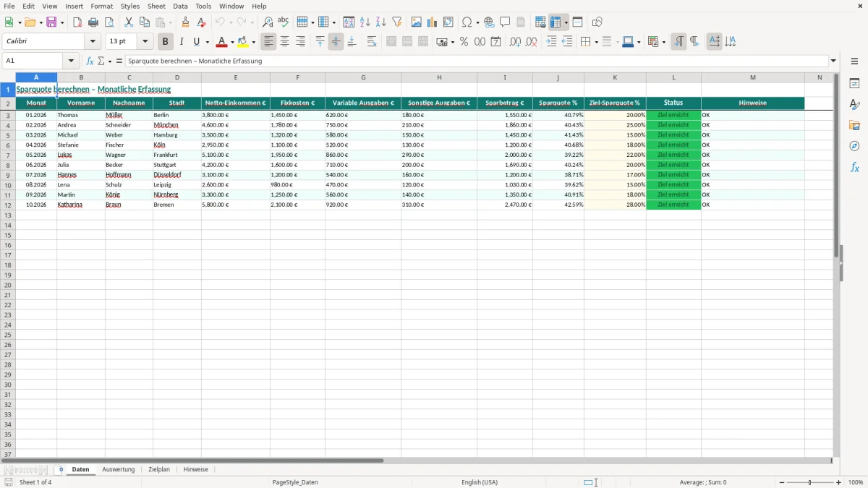Open the sidebar Functions panel
Screen dimensions: 868x488
tap(854, 168)
